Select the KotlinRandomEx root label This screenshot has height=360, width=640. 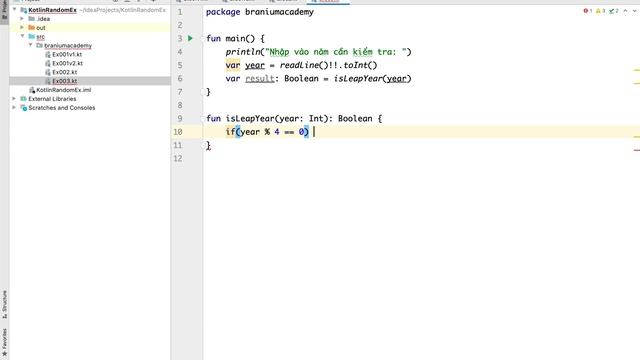coord(52,10)
